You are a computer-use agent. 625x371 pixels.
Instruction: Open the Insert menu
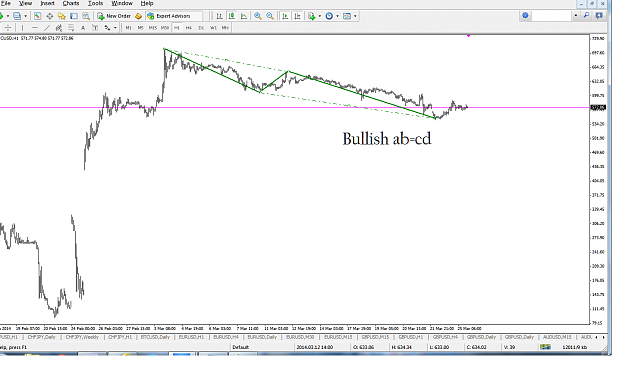(x=47, y=3)
